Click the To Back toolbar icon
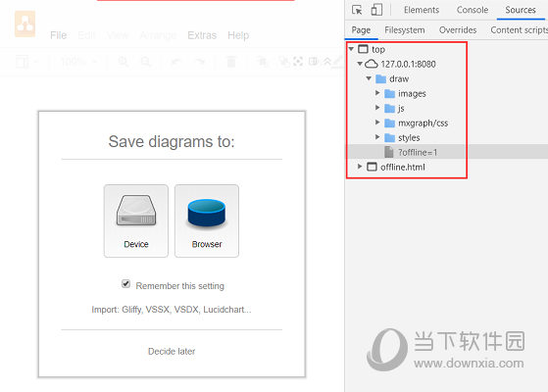 (284, 62)
